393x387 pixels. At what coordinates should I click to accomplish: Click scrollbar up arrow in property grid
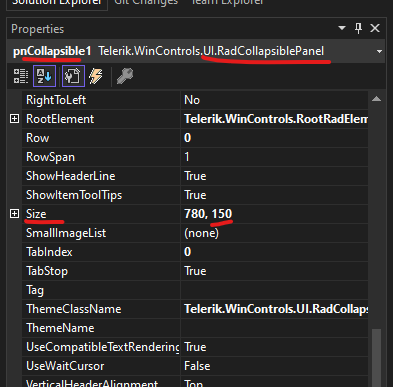coord(377,99)
